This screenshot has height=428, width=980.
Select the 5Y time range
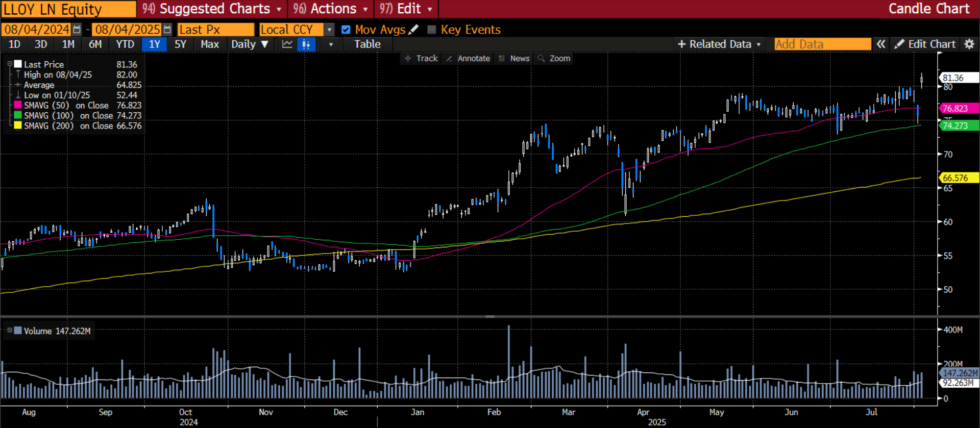(x=180, y=44)
